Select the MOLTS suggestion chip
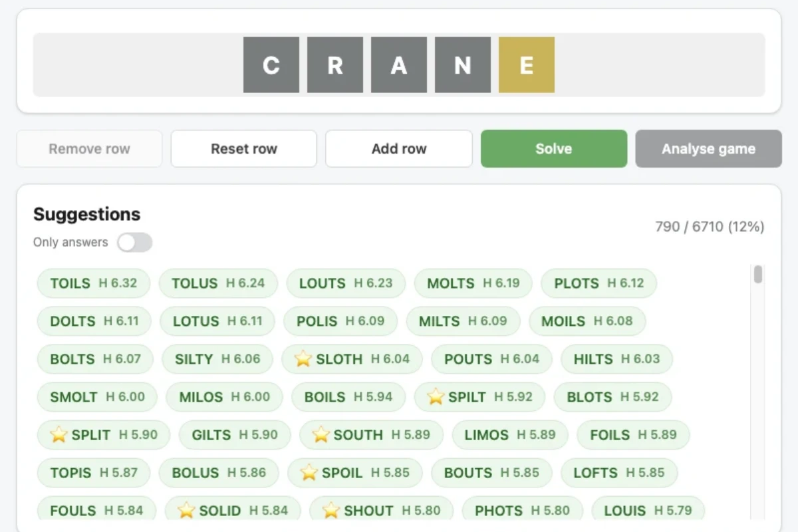 coord(473,283)
